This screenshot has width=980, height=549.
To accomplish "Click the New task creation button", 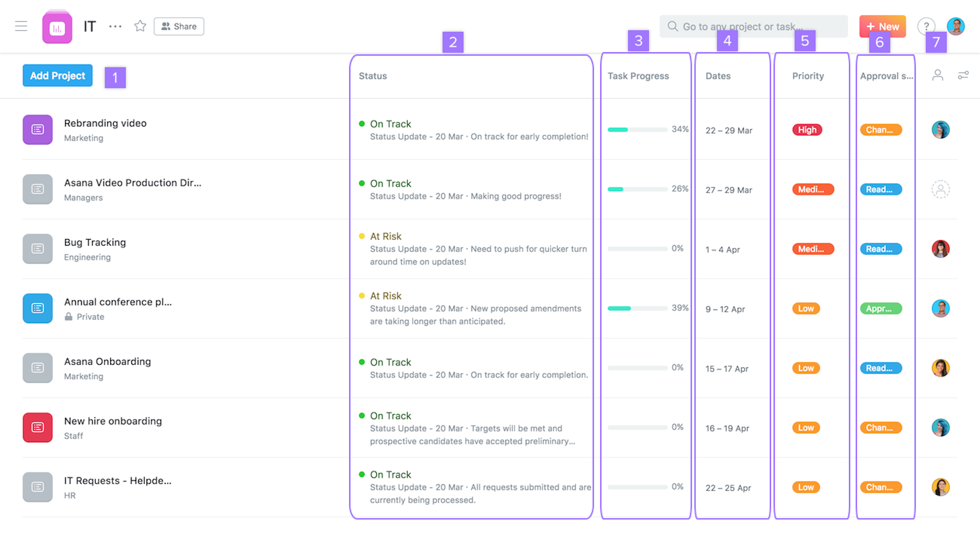I will click(x=883, y=25).
